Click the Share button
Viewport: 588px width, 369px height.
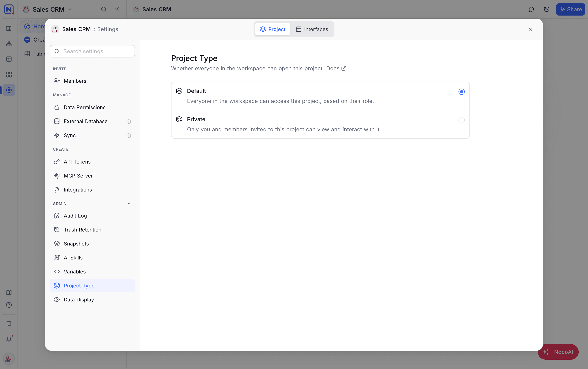(x=570, y=9)
